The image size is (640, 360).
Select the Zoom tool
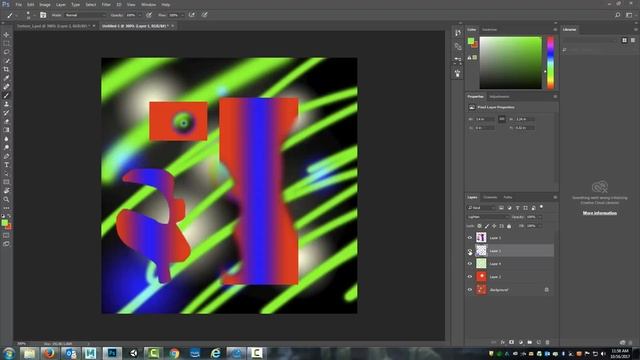(x=6, y=200)
